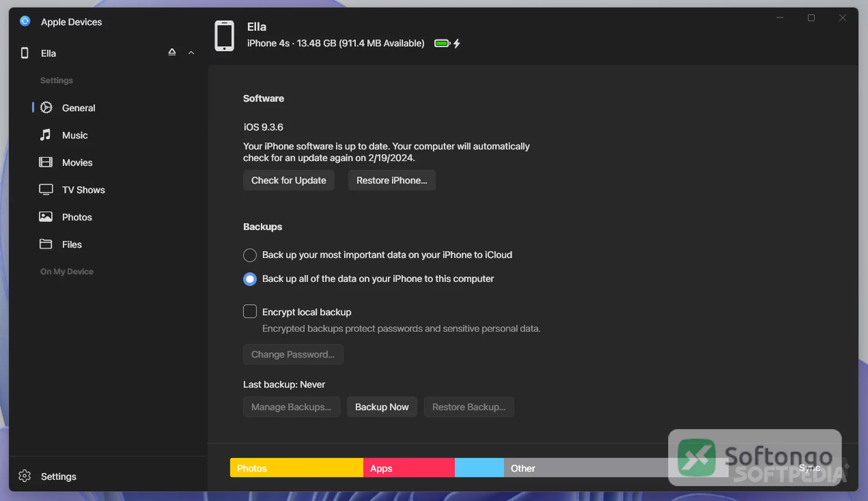Collapse the Ella device section chevron
The image size is (868, 501).
(191, 53)
